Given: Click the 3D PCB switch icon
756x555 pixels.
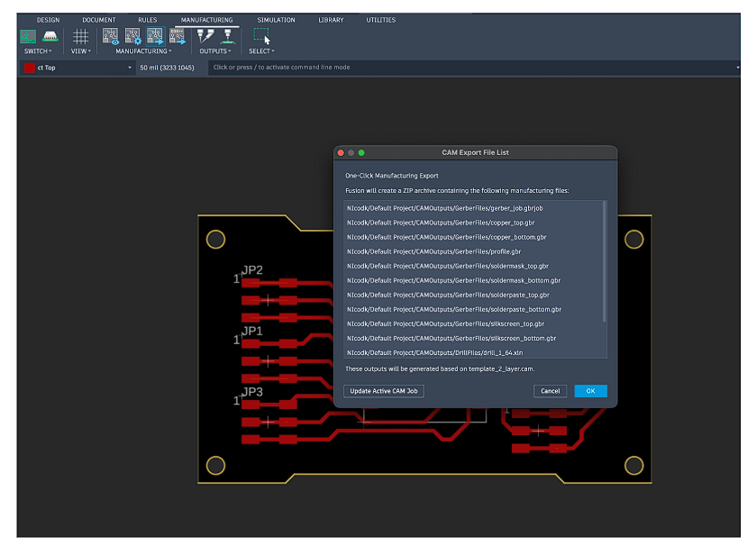Looking at the screenshot, I should point(50,37).
